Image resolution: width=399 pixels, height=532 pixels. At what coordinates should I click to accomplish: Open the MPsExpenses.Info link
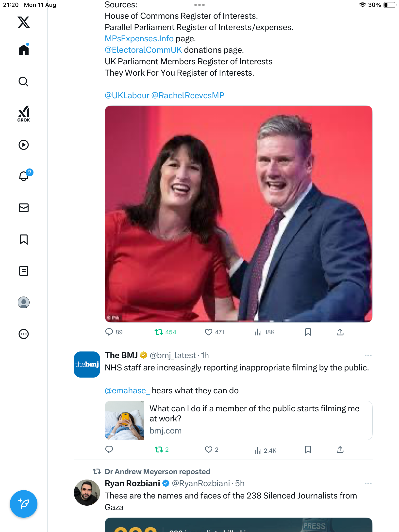click(139, 39)
